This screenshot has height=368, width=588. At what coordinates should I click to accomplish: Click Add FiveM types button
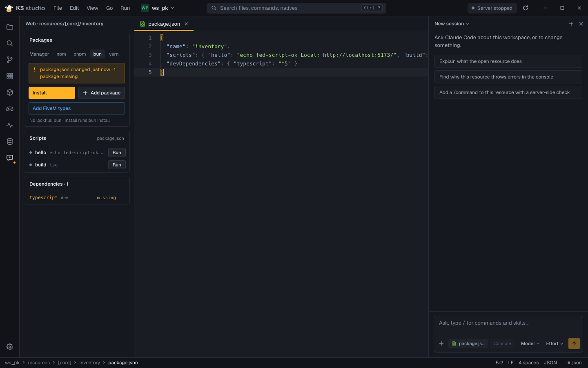[77, 108]
